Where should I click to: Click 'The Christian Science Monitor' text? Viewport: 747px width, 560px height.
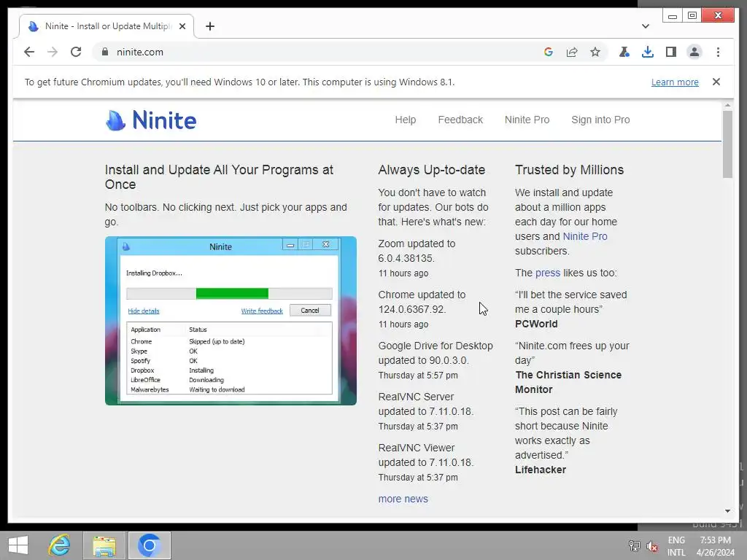coord(568,382)
